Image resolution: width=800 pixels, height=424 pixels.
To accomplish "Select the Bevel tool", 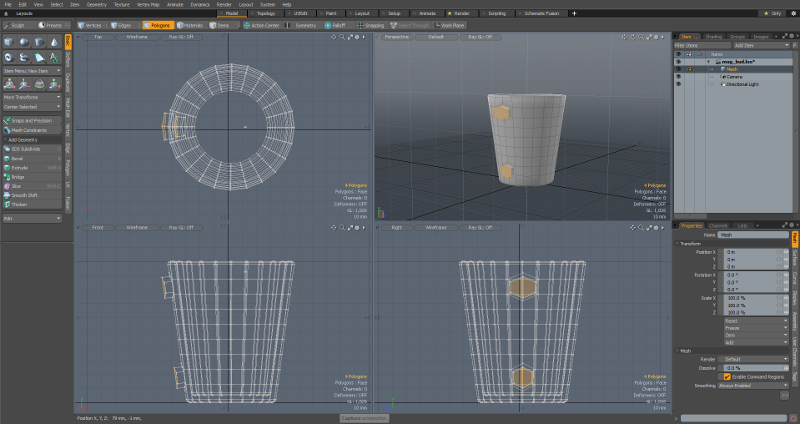I will (18, 158).
